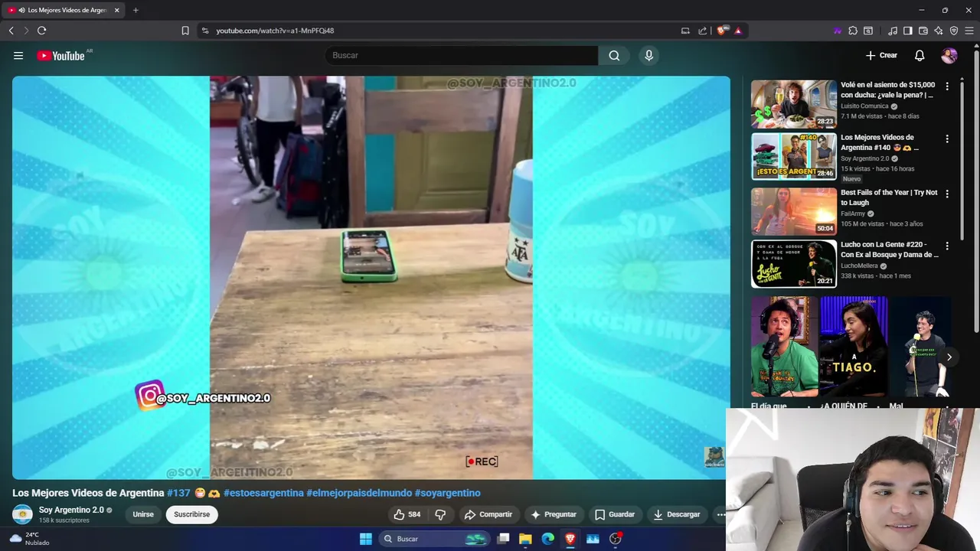The width and height of the screenshot is (980, 551).
Task: Open Task View on the taskbar
Action: (503, 539)
